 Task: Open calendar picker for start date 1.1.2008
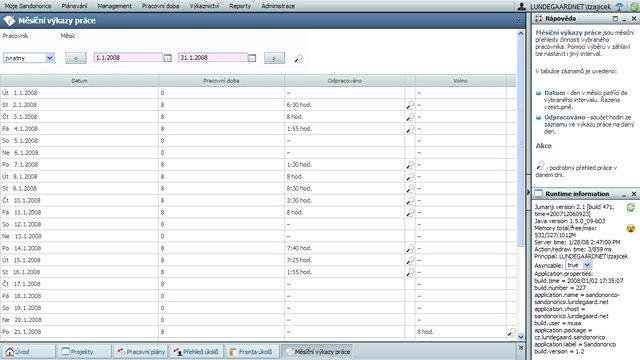click(167, 58)
